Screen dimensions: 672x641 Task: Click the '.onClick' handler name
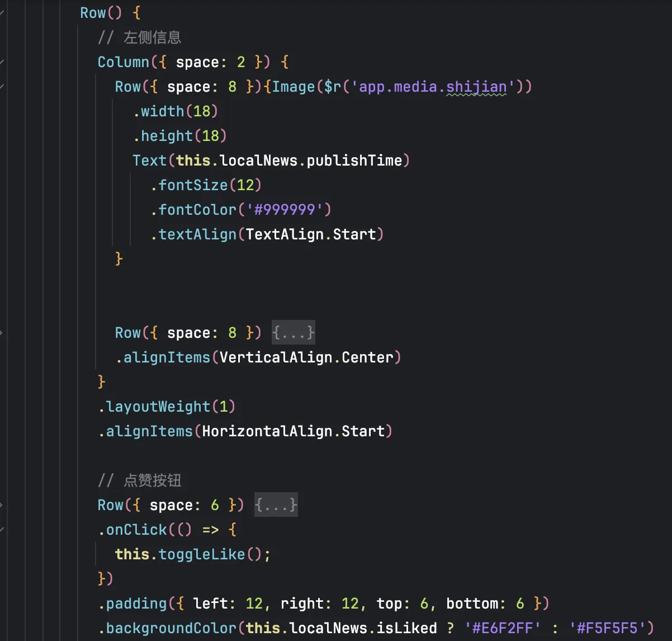point(132,530)
